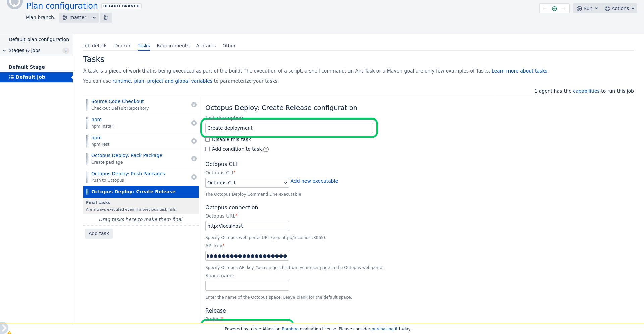Click the successful build status icon

[x=554, y=9]
